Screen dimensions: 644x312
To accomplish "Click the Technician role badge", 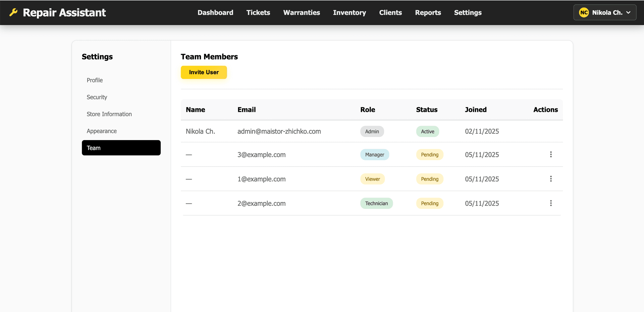I will 376,203.
